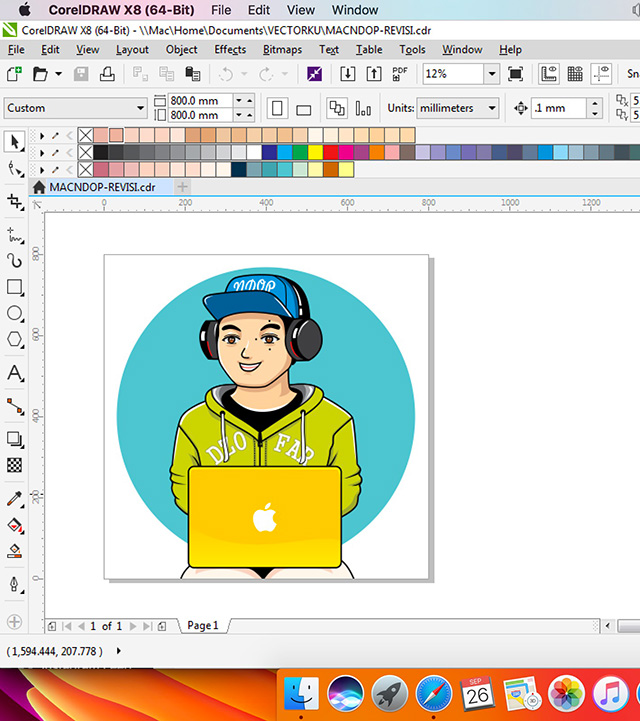Select the Color Eyedropper tool
The image size is (640, 721).
click(15, 499)
